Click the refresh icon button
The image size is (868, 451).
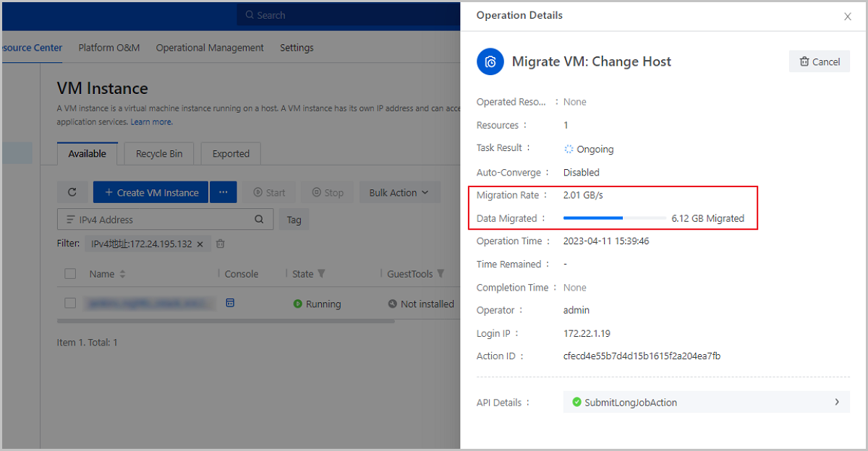click(72, 192)
